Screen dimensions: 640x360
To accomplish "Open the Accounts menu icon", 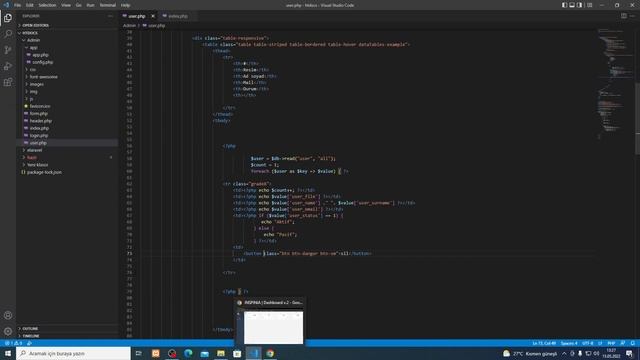I will 8,315.
